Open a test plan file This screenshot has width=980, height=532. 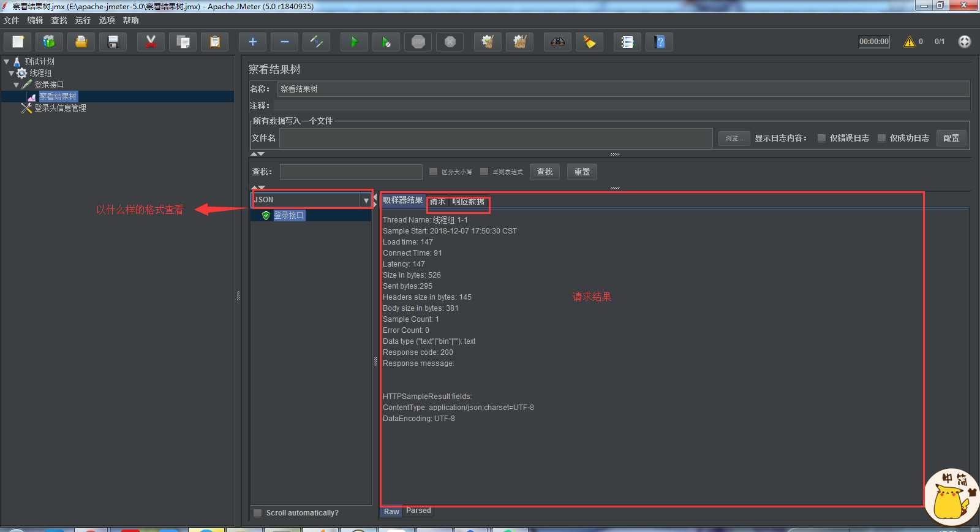coord(81,42)
